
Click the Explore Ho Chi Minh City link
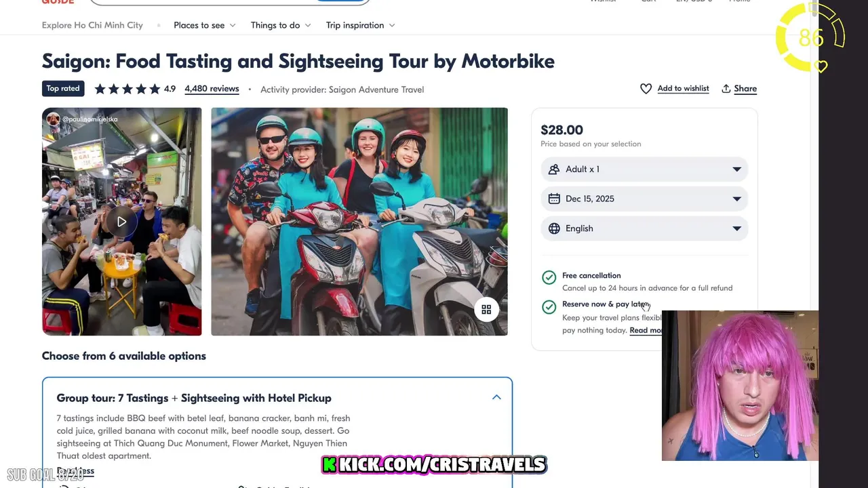pos(92,25)
